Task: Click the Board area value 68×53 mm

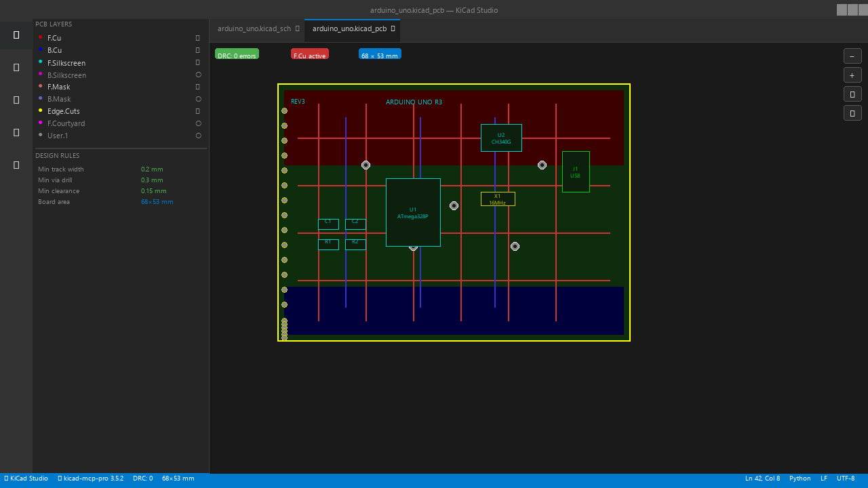Action: (x=157, y=202)
